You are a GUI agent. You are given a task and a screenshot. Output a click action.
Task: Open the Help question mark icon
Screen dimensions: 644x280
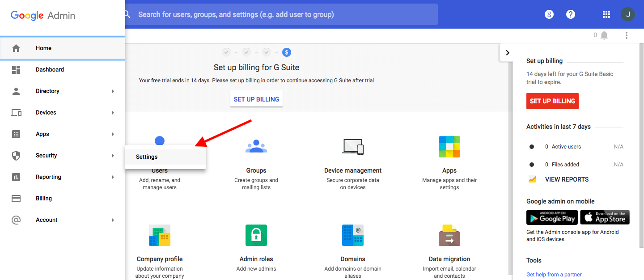tap(571, 14)
